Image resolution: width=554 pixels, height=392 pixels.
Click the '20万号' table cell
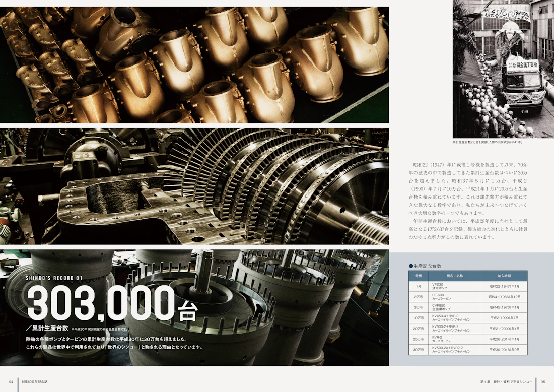(x=419, y=329)
